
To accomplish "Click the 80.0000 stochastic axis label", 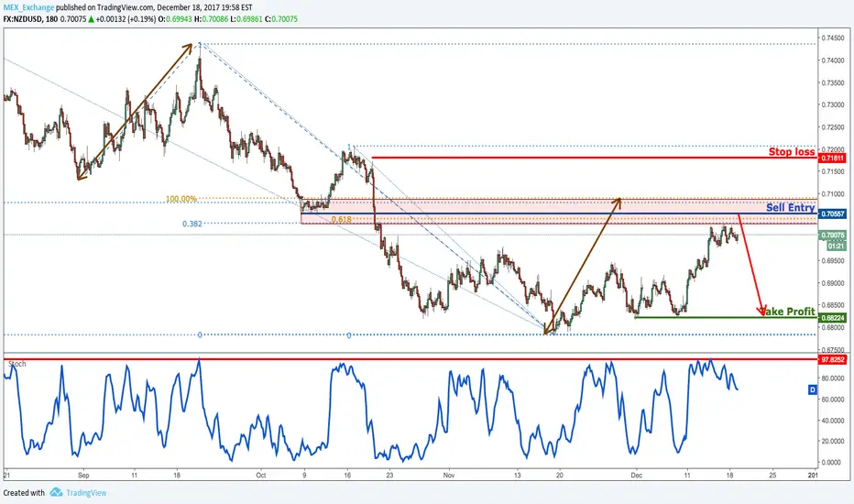I will [x=833, y=378].
